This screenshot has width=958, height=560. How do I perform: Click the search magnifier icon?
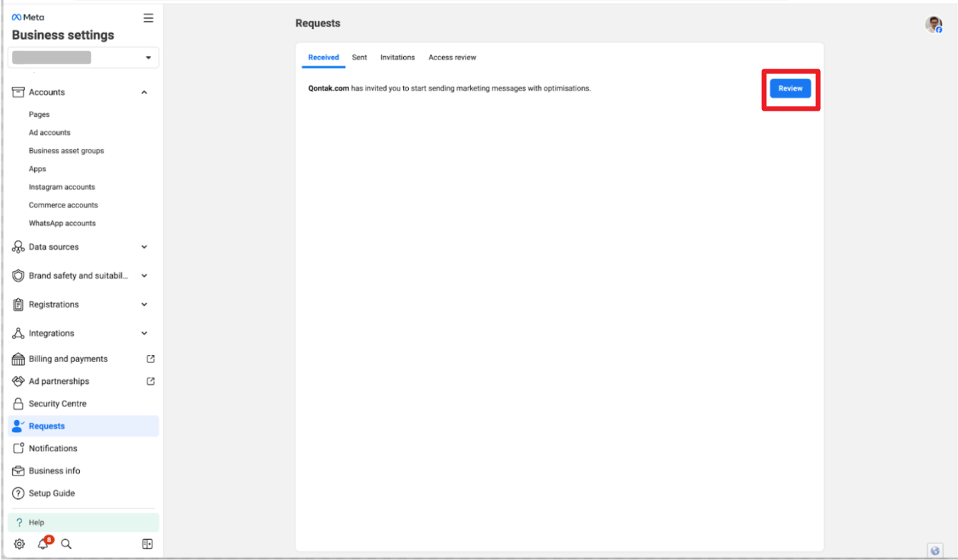tap(66, 544)
